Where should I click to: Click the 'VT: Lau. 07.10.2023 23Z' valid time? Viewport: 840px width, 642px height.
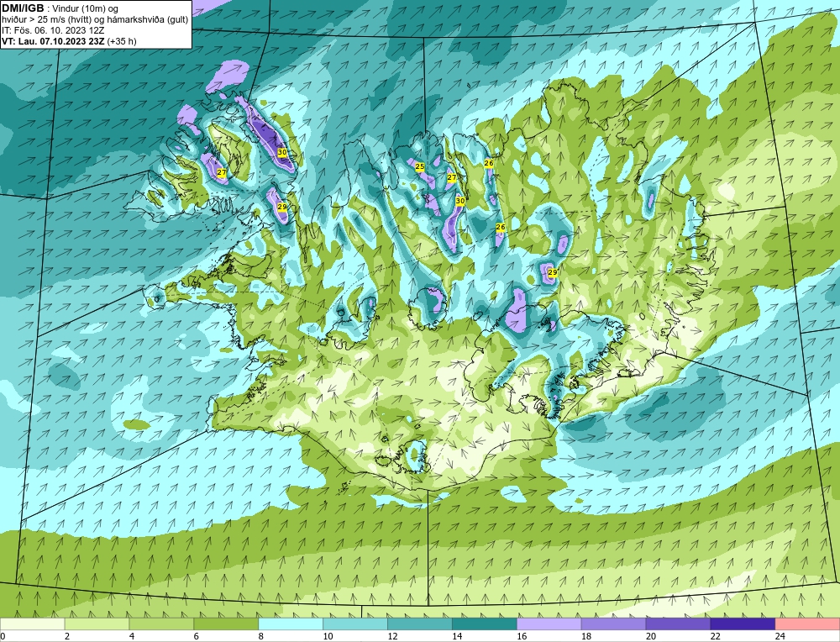(x=53, y=41)
